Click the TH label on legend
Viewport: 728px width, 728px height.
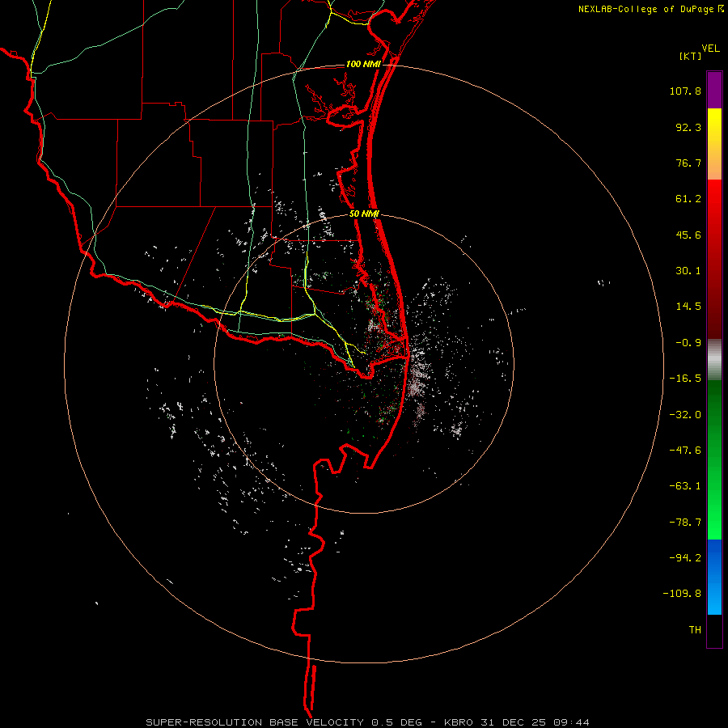695,629
